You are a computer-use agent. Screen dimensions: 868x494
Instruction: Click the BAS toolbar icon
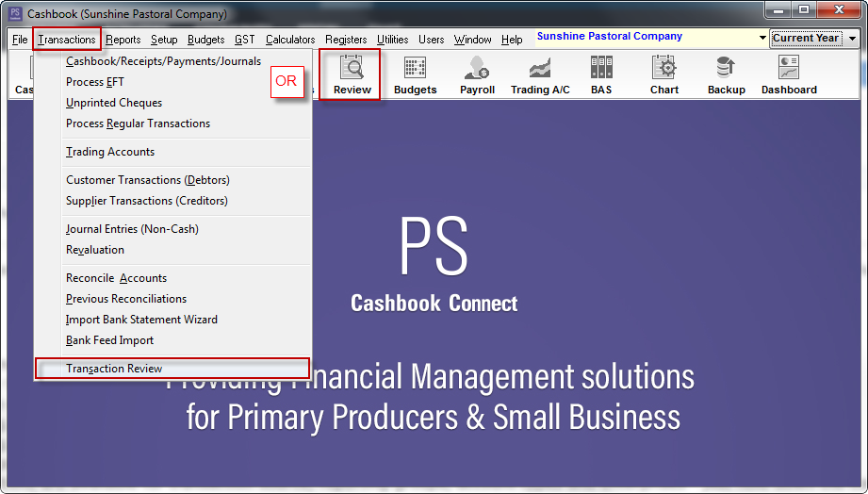pos(601,74)
